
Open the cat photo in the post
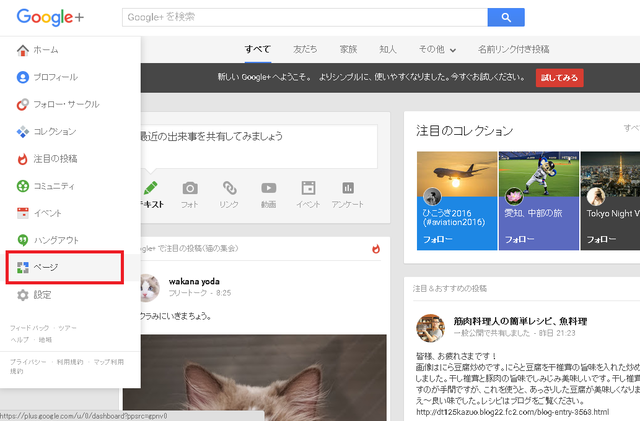[x=255, y=378]
